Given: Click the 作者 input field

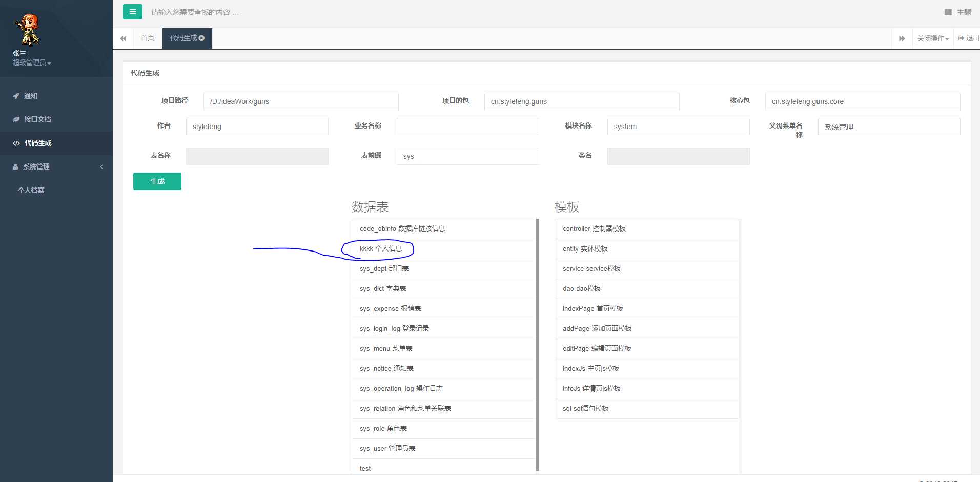Looking at the screenshot, I should click(257, 127).
